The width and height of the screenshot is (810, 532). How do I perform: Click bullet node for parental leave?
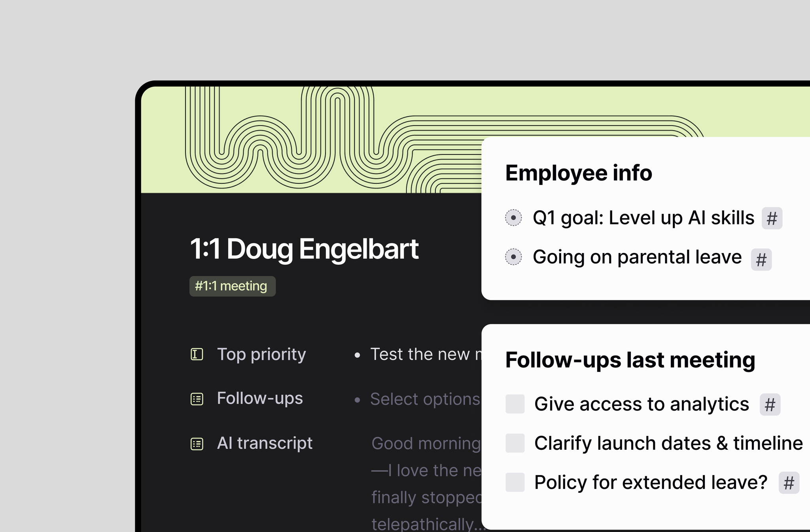[x=513, y=257]
